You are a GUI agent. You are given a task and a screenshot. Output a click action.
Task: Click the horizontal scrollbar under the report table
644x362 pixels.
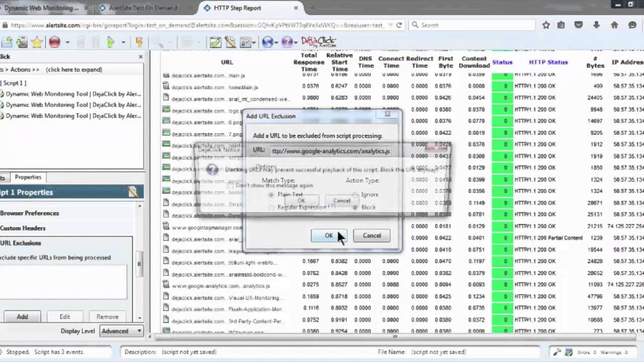pyautogui.click(x=395, y=337)
